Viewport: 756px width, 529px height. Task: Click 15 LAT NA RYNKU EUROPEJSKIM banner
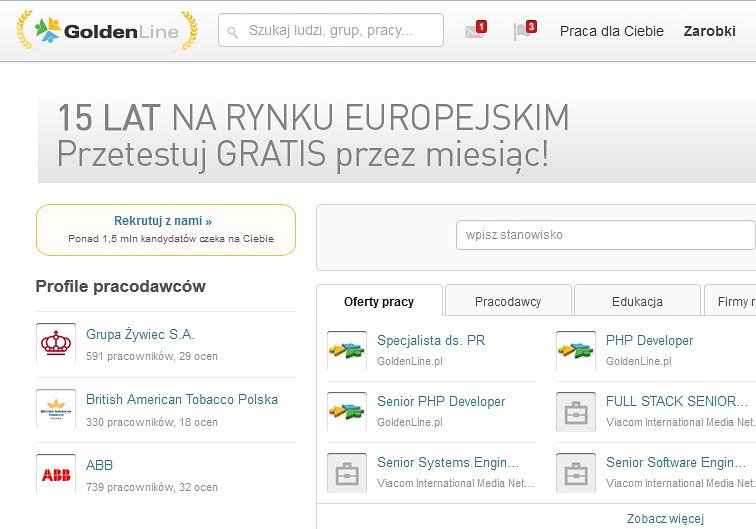(397, 136)
